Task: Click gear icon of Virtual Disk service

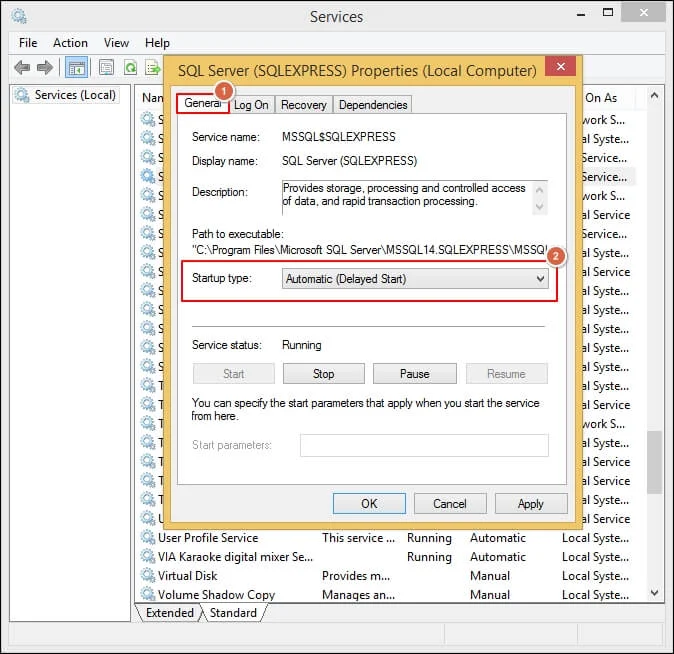Action: click(148, 575)
